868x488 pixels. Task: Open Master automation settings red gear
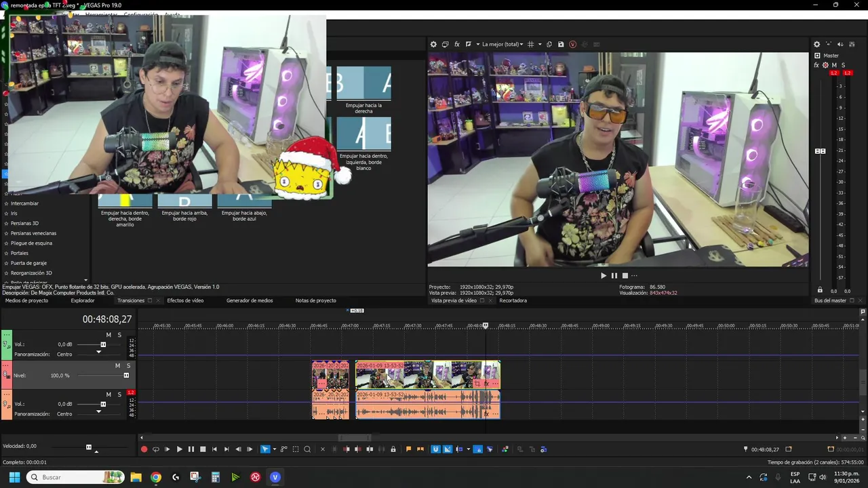(x=825, y=65)
